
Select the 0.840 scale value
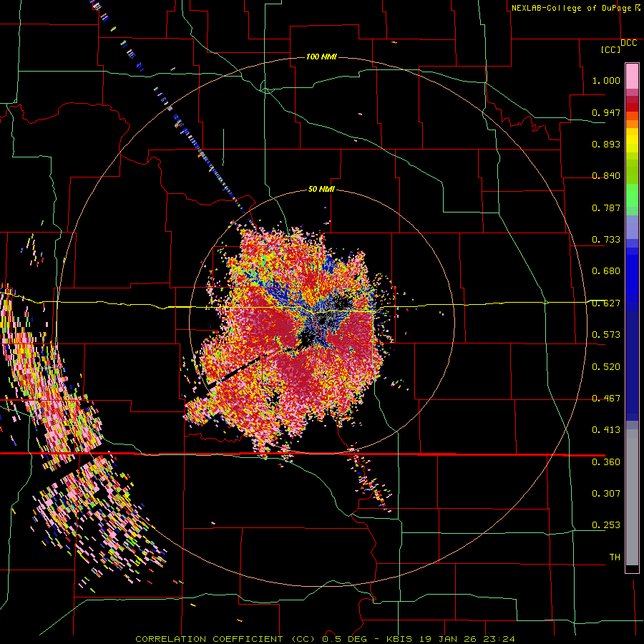tap(606, 176)
